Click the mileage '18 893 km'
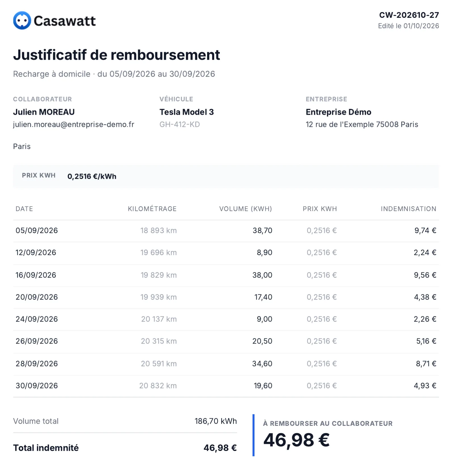This screenshot has height=476, width=452. [x=158, y=231]
